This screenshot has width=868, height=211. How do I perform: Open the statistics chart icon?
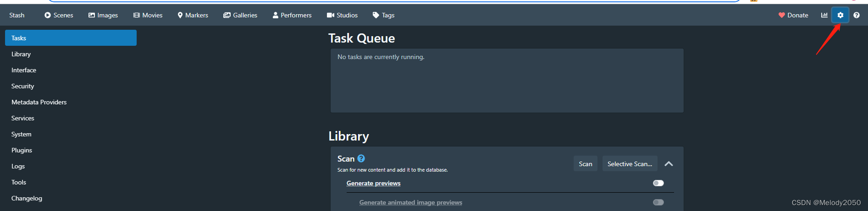point(824,15)
